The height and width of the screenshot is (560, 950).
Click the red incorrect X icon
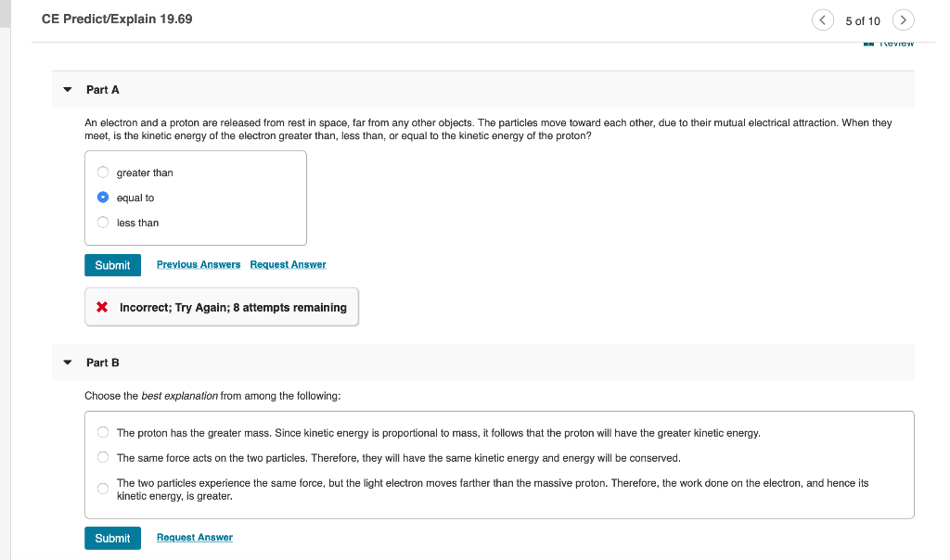[x=102, y=307]
